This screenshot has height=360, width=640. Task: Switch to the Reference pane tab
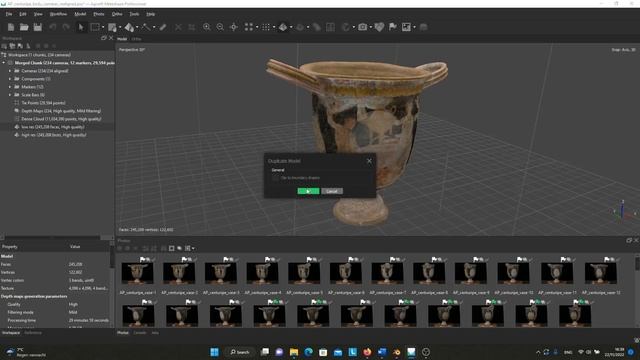coord(33,333)
